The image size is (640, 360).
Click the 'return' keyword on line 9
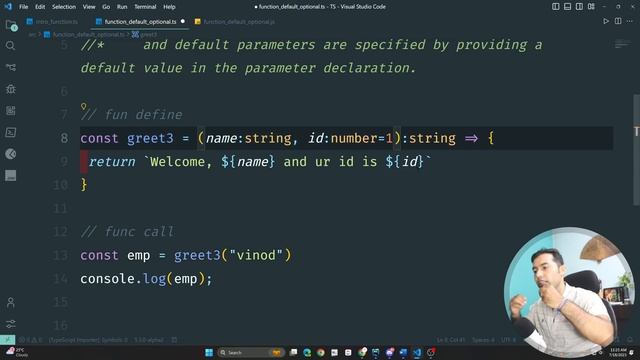[x=112, y=162]
